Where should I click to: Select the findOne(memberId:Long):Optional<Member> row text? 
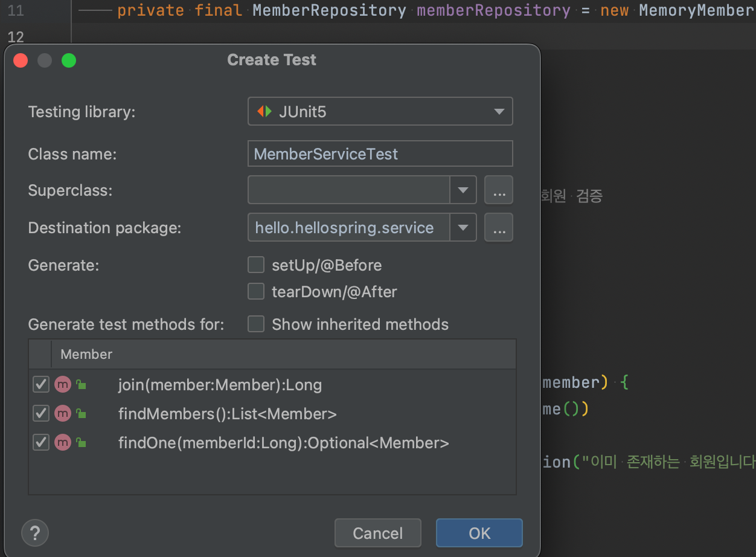tap(284, 443)
